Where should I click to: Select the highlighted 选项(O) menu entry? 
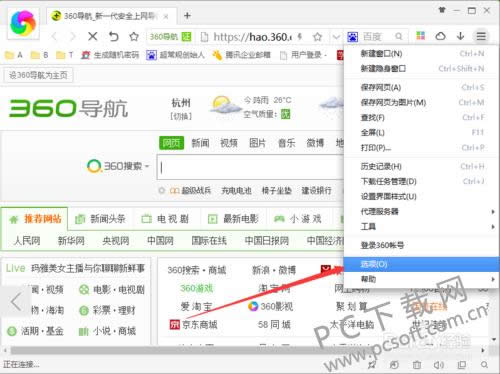[x=422, y=264]
